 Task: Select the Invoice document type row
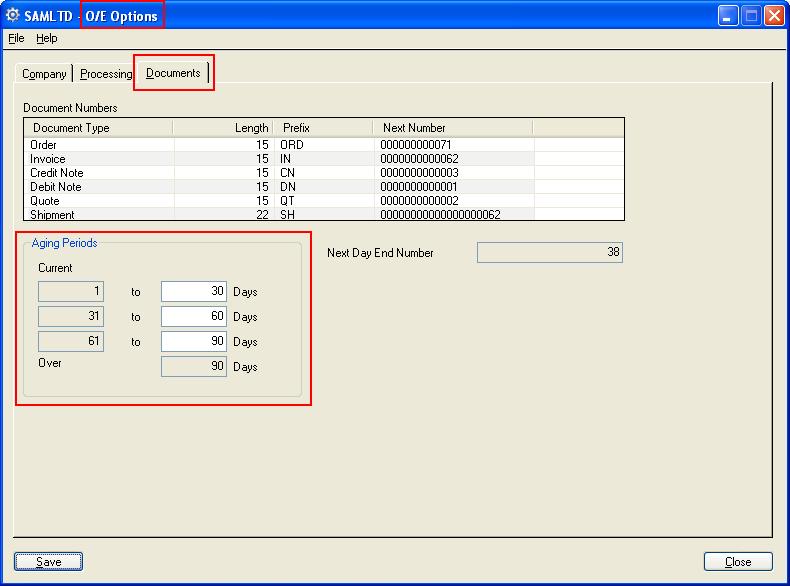coord(324,159)
